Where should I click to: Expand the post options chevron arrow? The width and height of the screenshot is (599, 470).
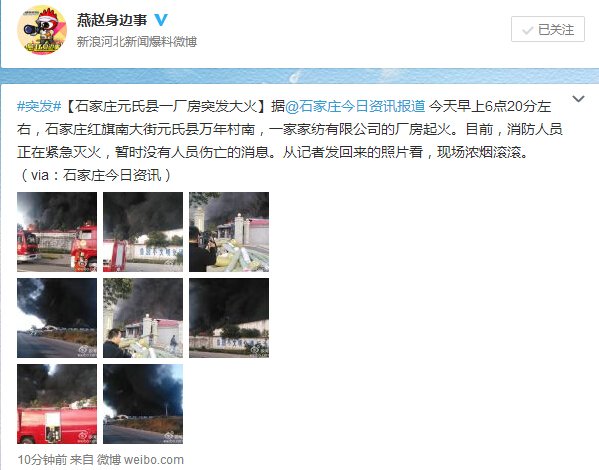578,99
